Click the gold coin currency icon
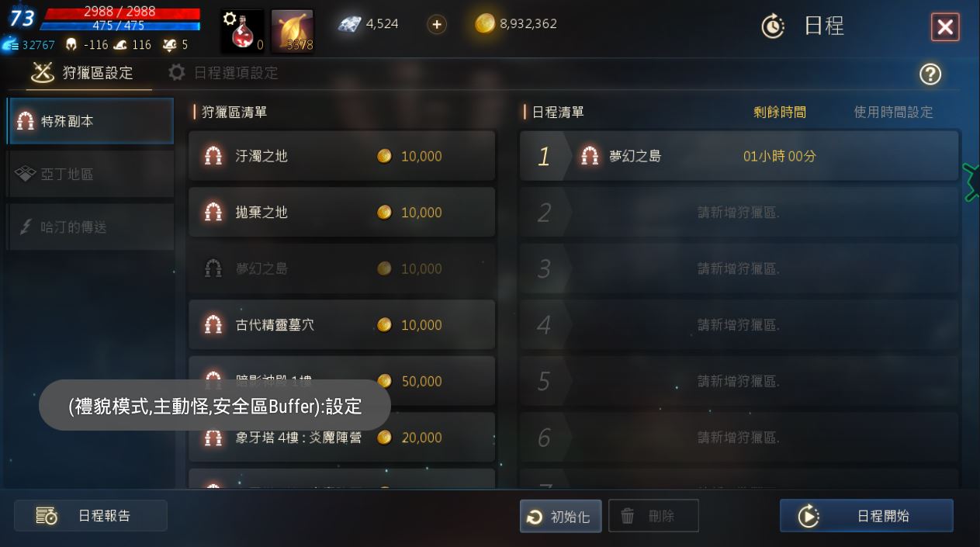 (x=485, y=24)
